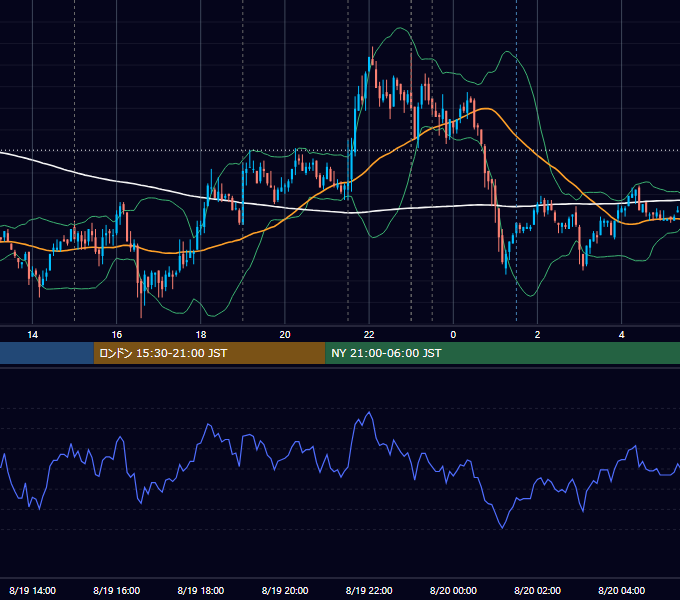The image size is (680, 600).
Task: Click the 8/19 22:00 date label
Action: (369, 590)
